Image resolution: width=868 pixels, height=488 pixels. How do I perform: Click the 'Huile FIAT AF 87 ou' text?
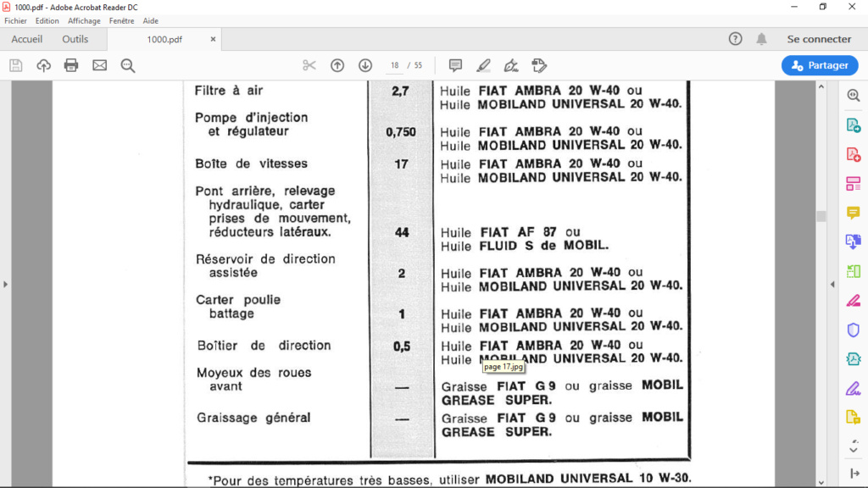(x=510, y=232)
